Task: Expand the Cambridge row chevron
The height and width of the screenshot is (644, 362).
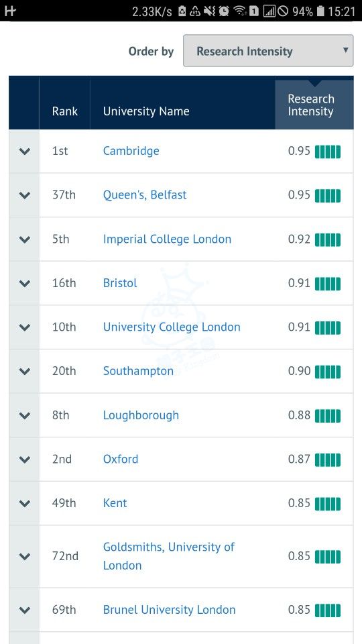Action: [x=25, y=151]
